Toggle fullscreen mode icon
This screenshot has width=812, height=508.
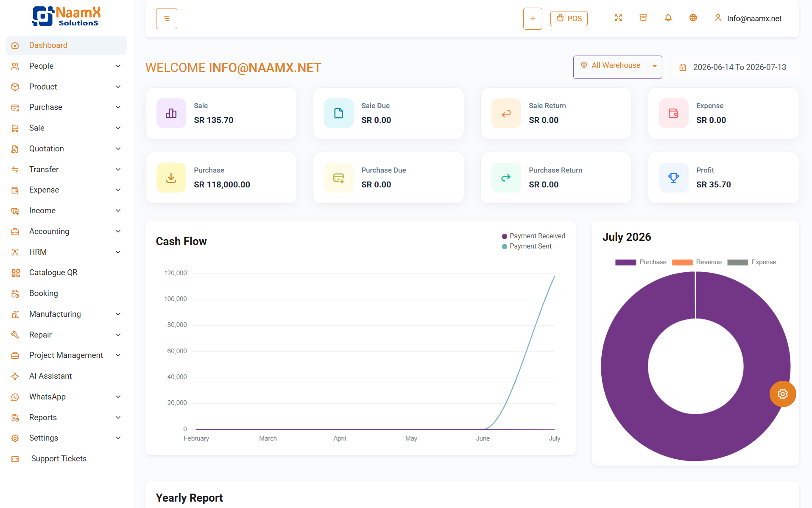[x=618, y=18]
